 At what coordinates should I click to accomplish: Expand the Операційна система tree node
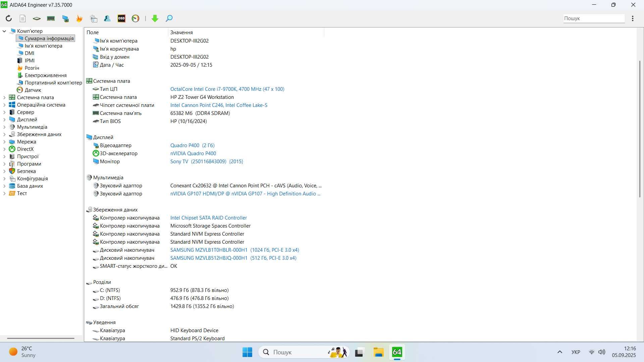pyautogui.click(x=4, y=105)
